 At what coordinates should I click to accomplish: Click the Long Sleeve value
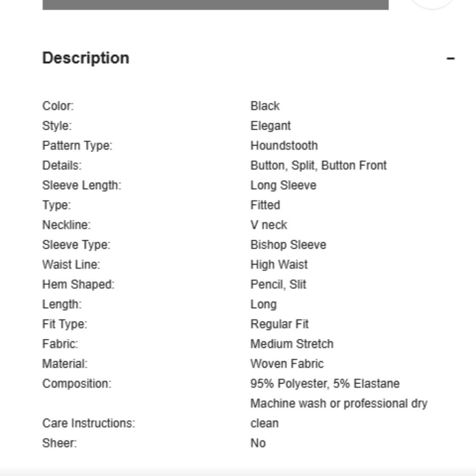pyautogui.click(x=283, y=186)
